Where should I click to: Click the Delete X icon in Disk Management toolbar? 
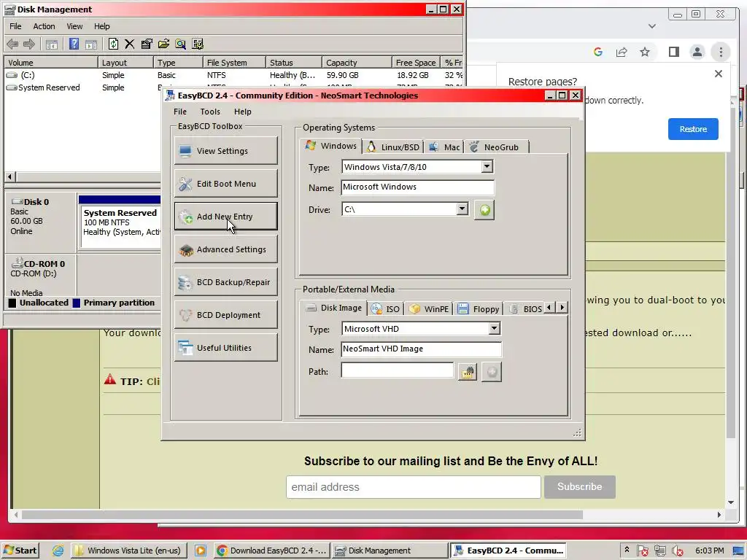130,44
